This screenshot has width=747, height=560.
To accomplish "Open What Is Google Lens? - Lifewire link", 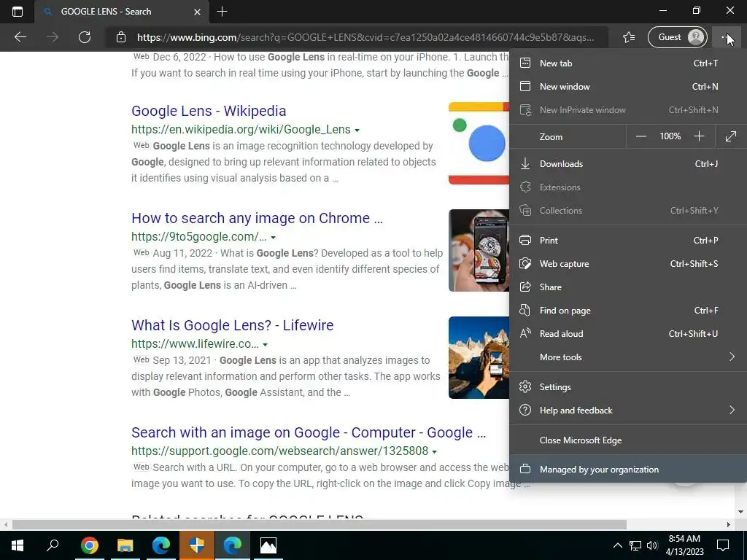I will pyautogui.click(x=233, y=325).
